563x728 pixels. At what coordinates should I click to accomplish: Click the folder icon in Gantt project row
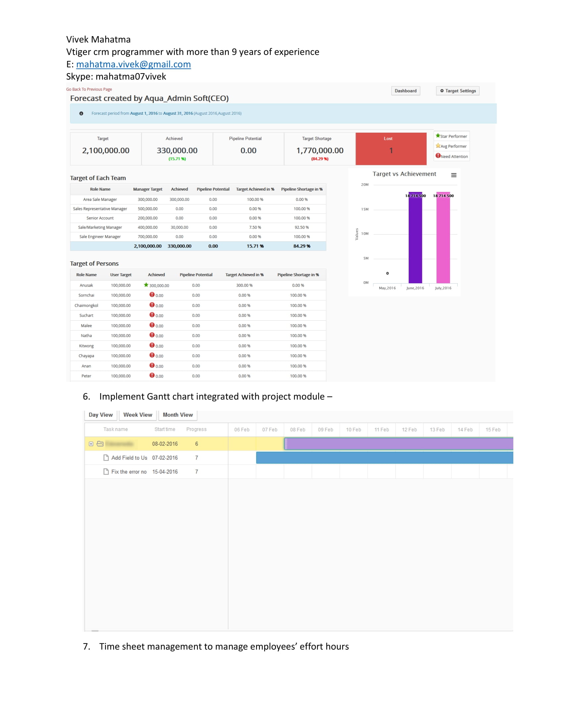tap(100, 444)
